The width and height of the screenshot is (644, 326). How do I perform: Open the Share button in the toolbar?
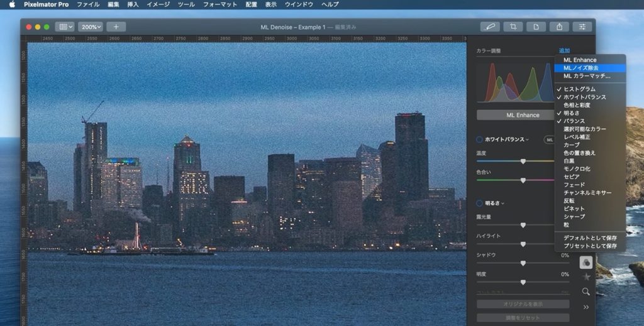[559, 27]
